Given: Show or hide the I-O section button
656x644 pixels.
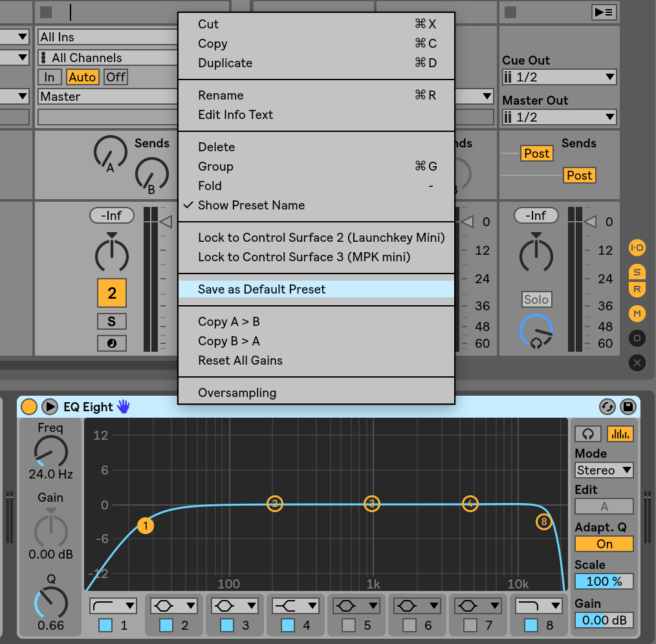Looking at the screenshot, I should (637, 248).
